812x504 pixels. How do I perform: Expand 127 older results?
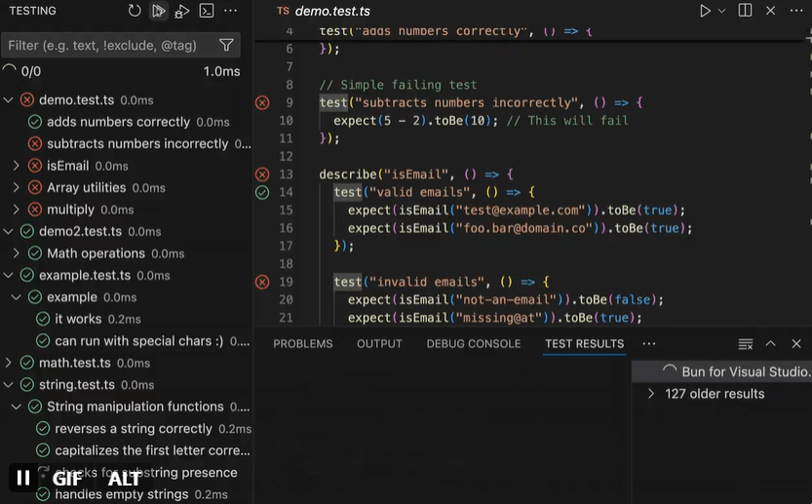tap(651, 394)
